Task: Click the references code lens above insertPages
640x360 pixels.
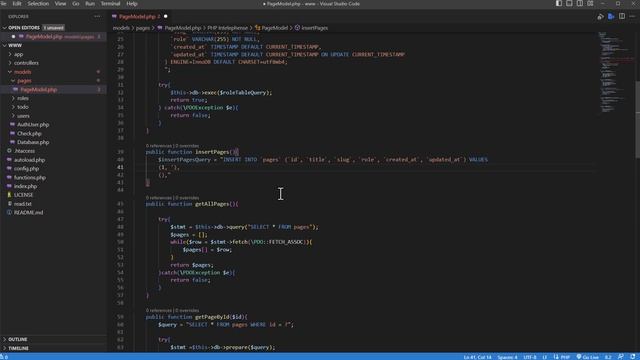Action: coord(159,146)
